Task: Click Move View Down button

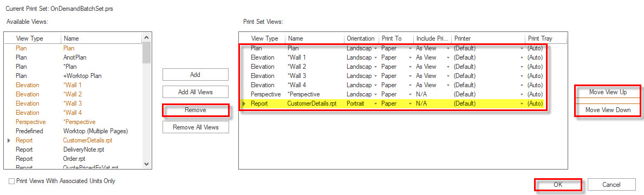Action: (608, 110)
